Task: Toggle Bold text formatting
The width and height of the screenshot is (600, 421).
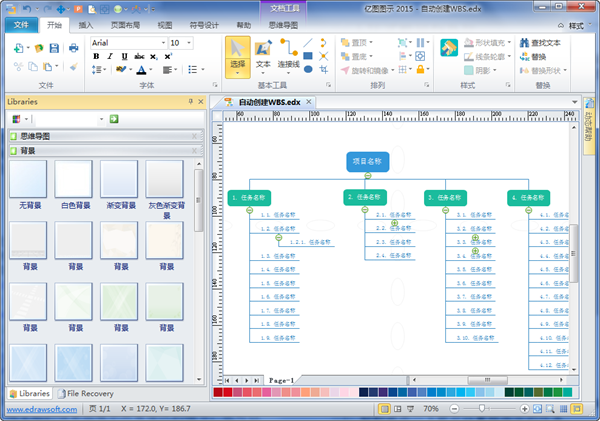Action: coord(97,57)
